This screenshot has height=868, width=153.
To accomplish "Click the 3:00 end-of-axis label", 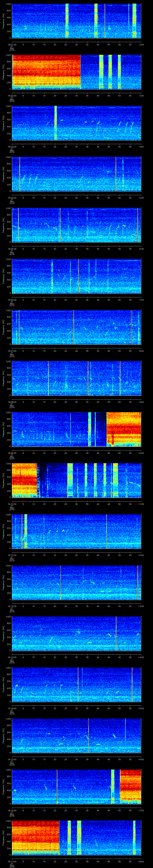I will point(141,96).
